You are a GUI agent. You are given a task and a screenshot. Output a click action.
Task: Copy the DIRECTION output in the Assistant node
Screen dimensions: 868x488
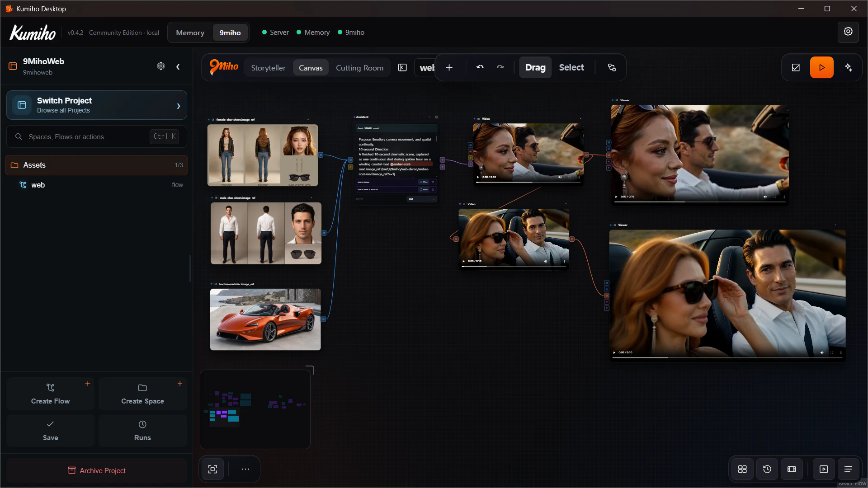tap(433, 182)
